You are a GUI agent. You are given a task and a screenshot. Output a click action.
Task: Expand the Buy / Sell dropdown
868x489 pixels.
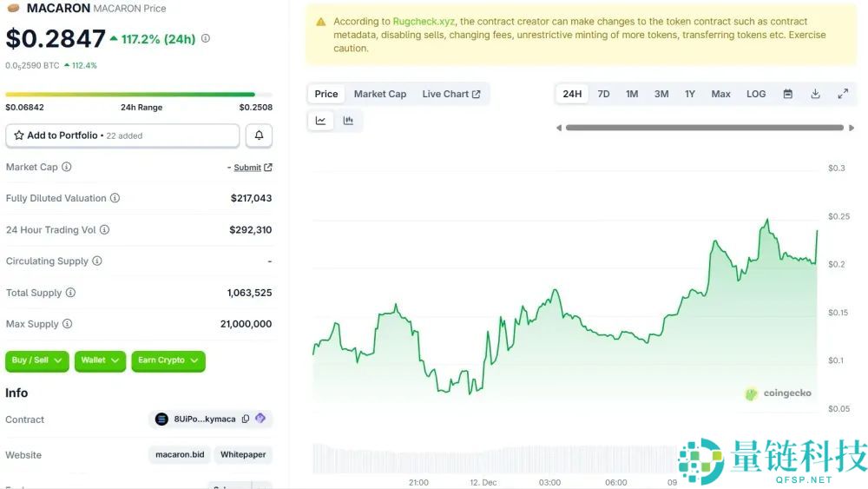click(x=36, y=360)
